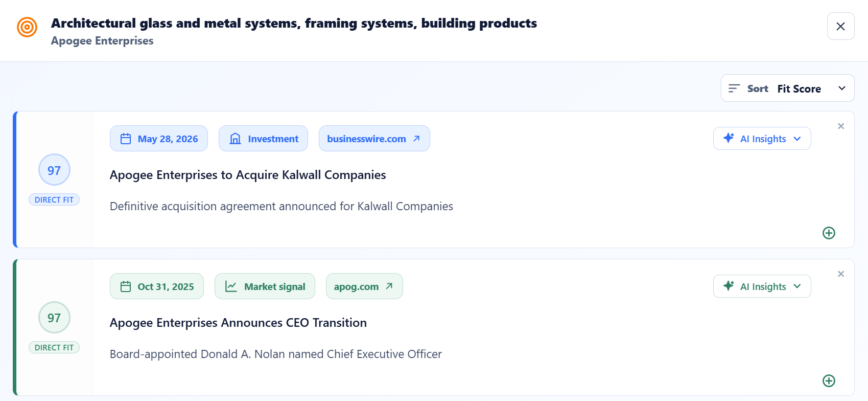This screenshot has width=868, height=401.
Task: Click the Investment tag
Action: (x=263, y=139)
